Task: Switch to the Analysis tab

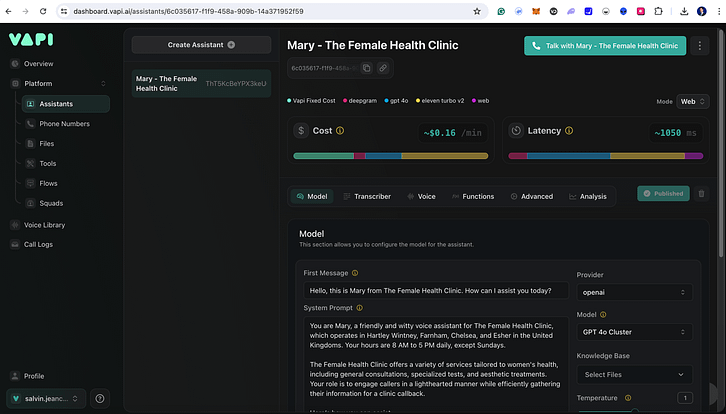Action: (588, 196)
